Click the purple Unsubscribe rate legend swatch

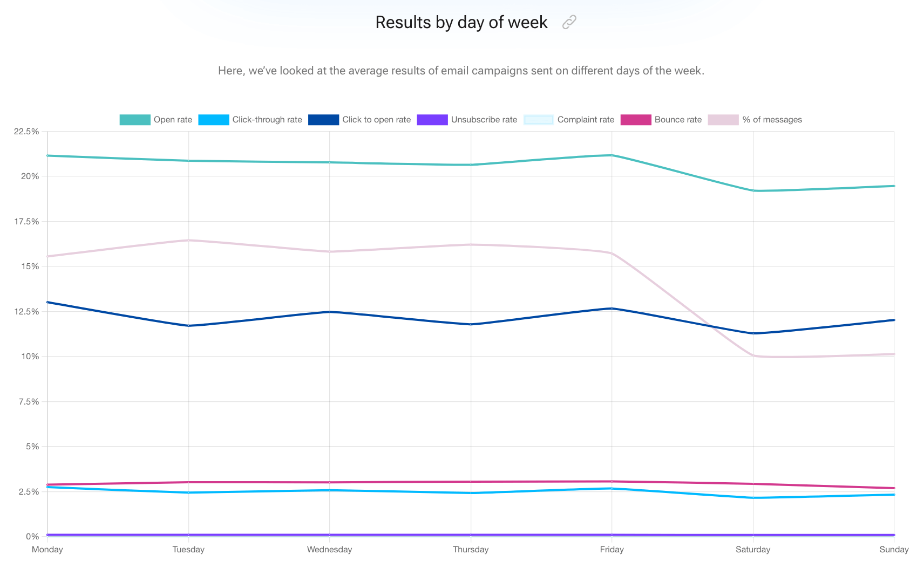tap(432, 120)
